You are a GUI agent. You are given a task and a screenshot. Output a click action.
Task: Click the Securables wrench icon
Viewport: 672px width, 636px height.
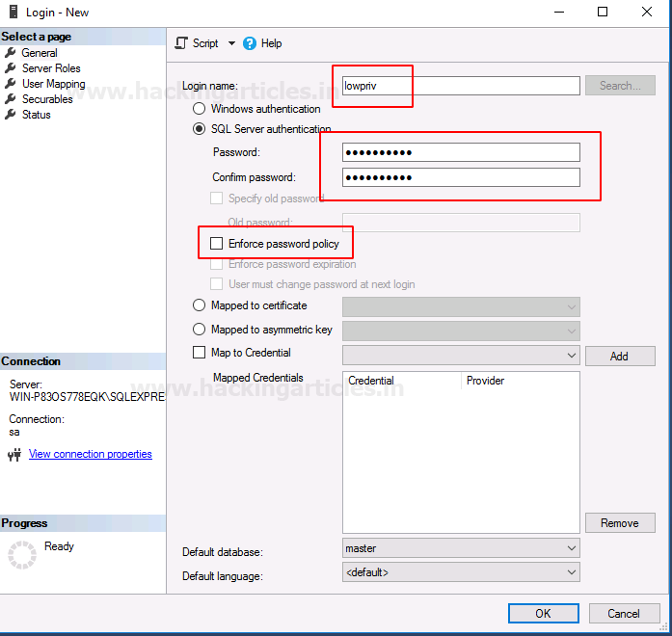point(11,99)
